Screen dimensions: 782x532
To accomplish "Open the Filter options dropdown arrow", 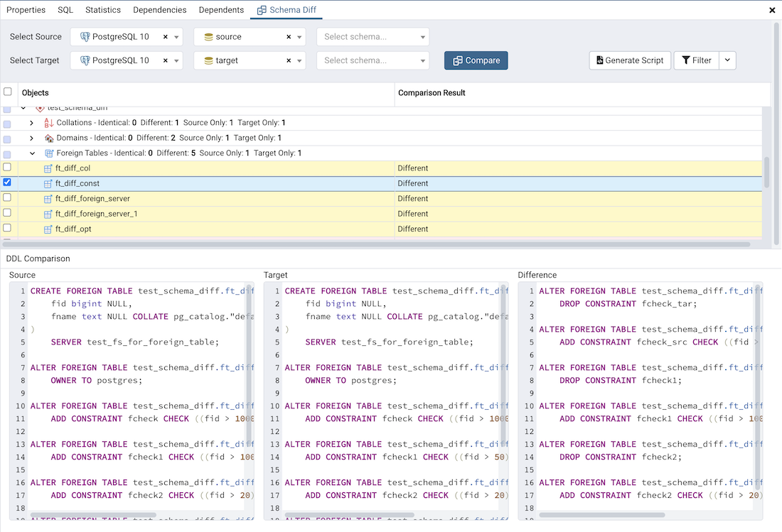I will (727, 60).
